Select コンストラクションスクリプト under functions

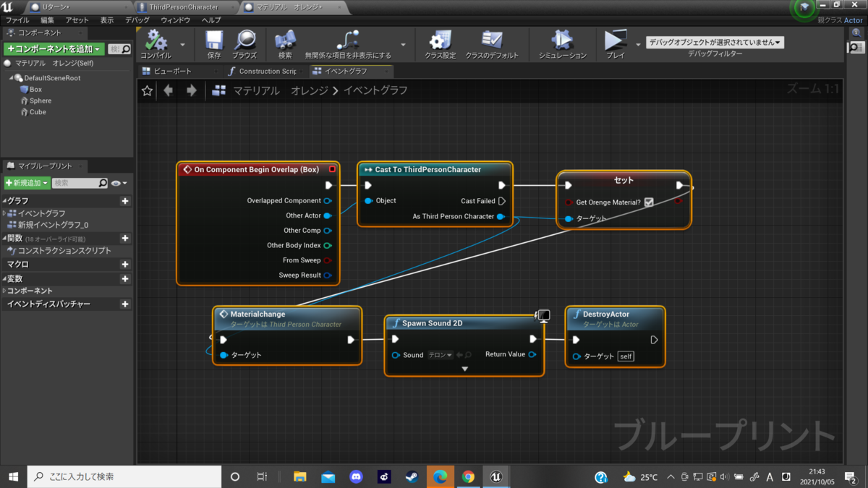(64, 251)
